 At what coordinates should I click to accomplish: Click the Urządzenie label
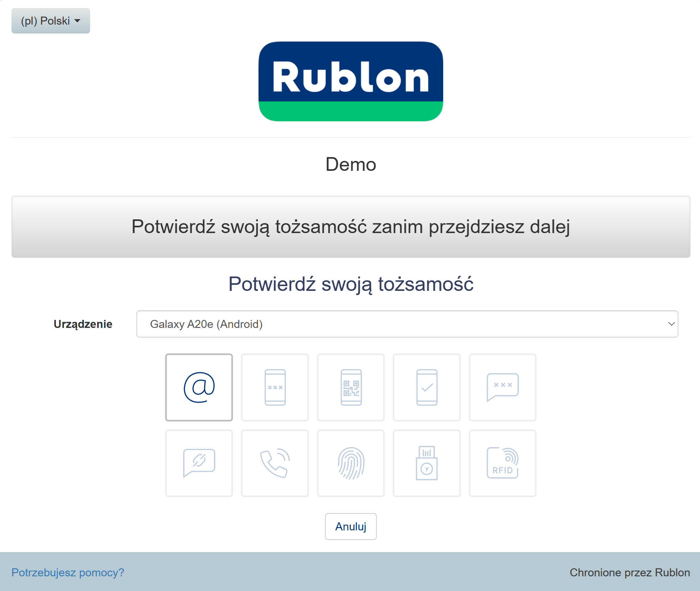coord(83,324)
